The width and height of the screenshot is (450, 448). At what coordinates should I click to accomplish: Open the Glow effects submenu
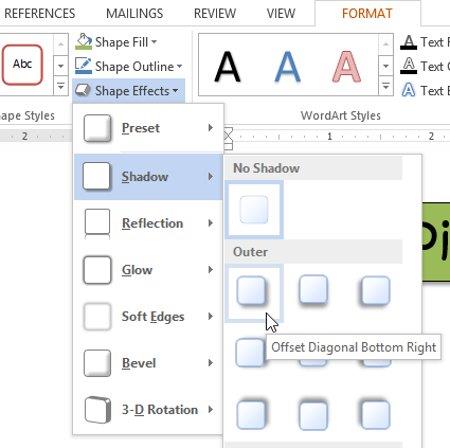[148, 270]
